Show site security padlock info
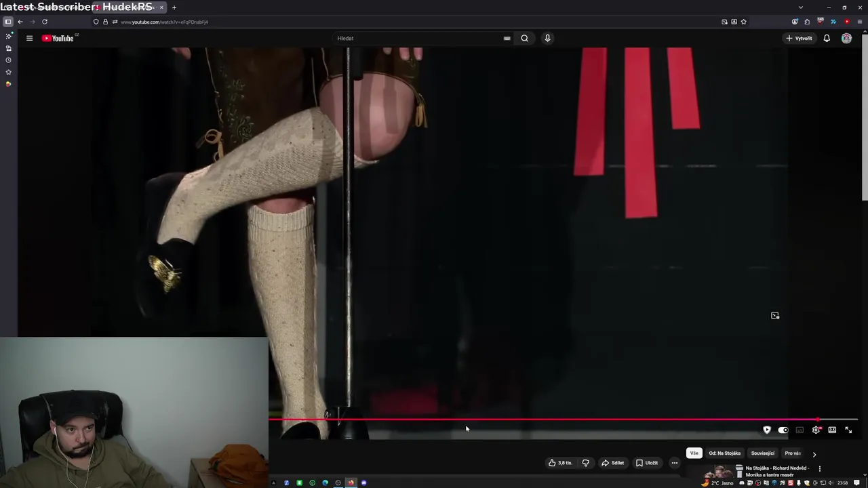 point(105,22)
